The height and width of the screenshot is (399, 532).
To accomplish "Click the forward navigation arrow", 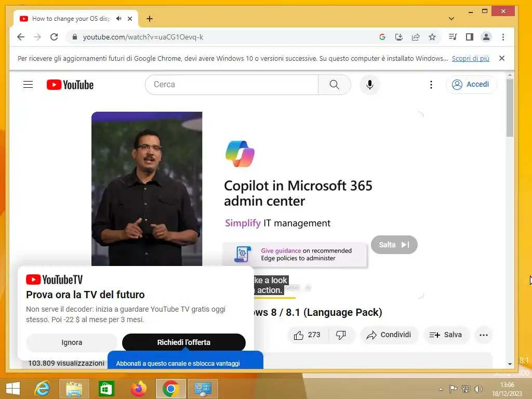I will point(37,37).
